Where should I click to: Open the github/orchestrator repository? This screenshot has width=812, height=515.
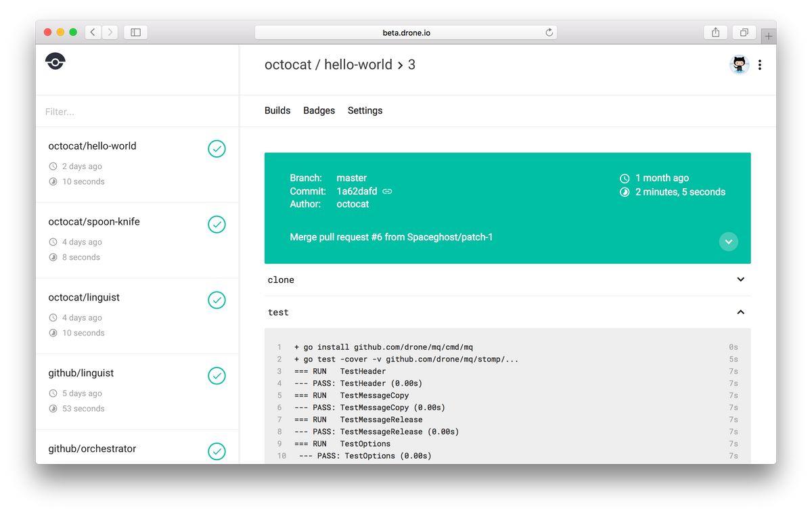[x=137, y=447]
